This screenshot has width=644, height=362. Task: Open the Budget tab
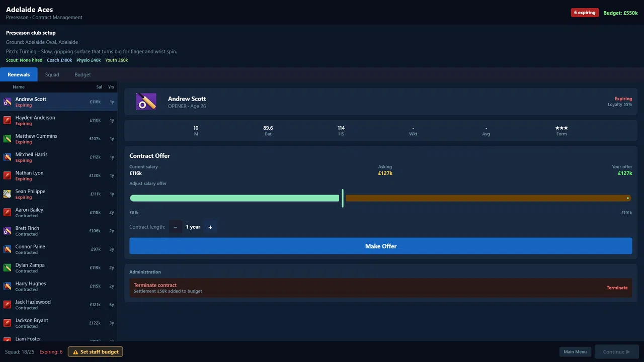click(83, 74)
